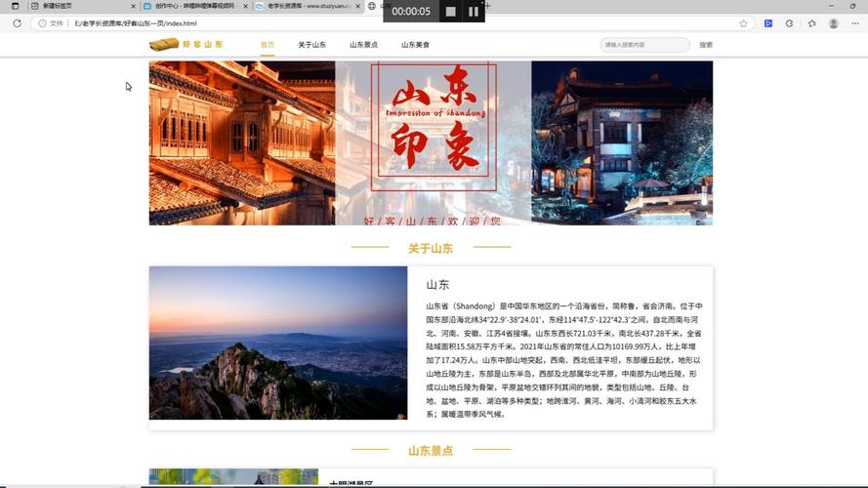868x488 pixels.
Task: Click the site search input field
Action: 643,45
